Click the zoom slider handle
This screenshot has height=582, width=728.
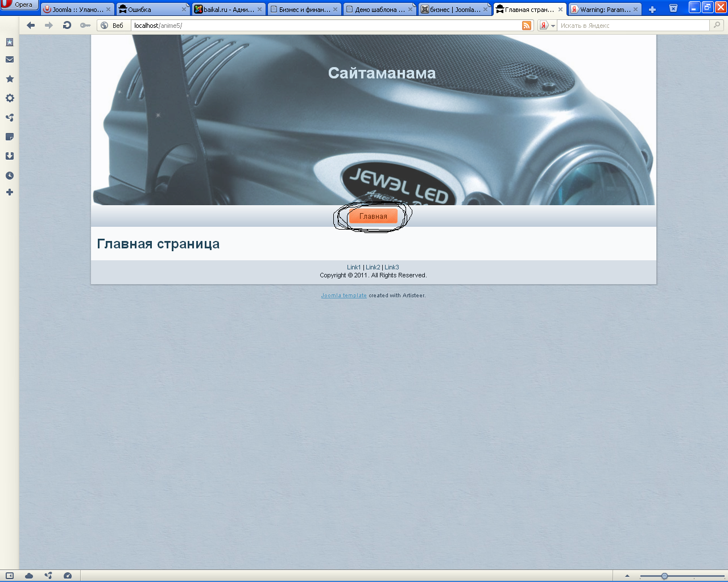click(x=664, y=576)
